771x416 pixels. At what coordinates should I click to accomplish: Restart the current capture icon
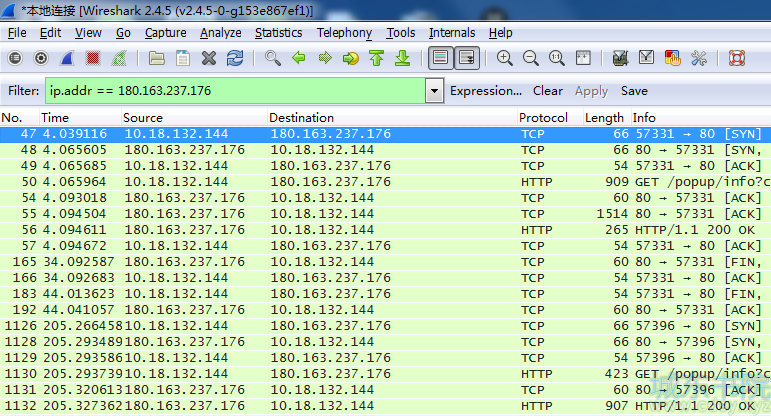119,59
